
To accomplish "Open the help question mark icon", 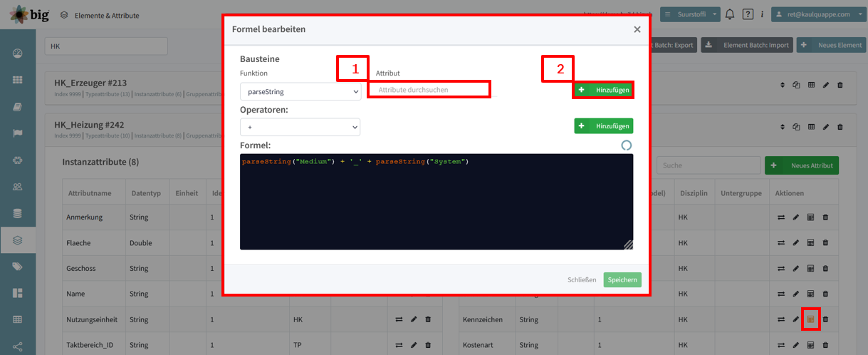I will click(x=748, y=14).
